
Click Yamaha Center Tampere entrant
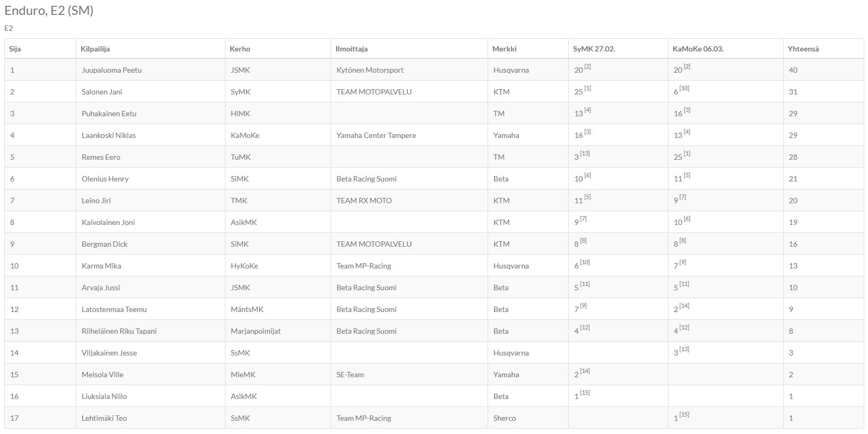tap(376, 135)
